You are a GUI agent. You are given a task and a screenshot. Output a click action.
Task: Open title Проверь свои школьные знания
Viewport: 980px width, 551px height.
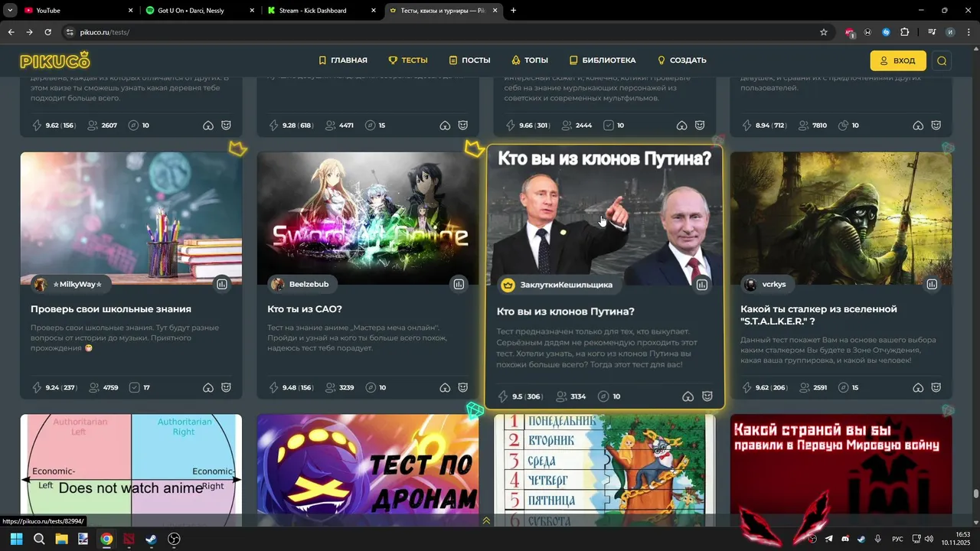[x=111, y=309]
